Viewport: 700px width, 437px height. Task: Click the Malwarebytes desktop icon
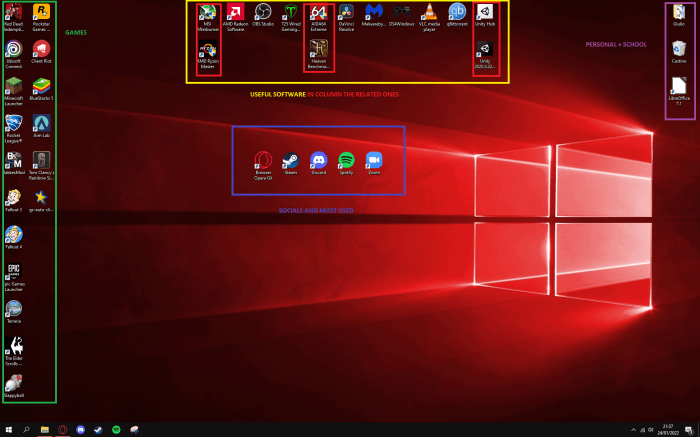pyautogui.click(x=374, y=15)
